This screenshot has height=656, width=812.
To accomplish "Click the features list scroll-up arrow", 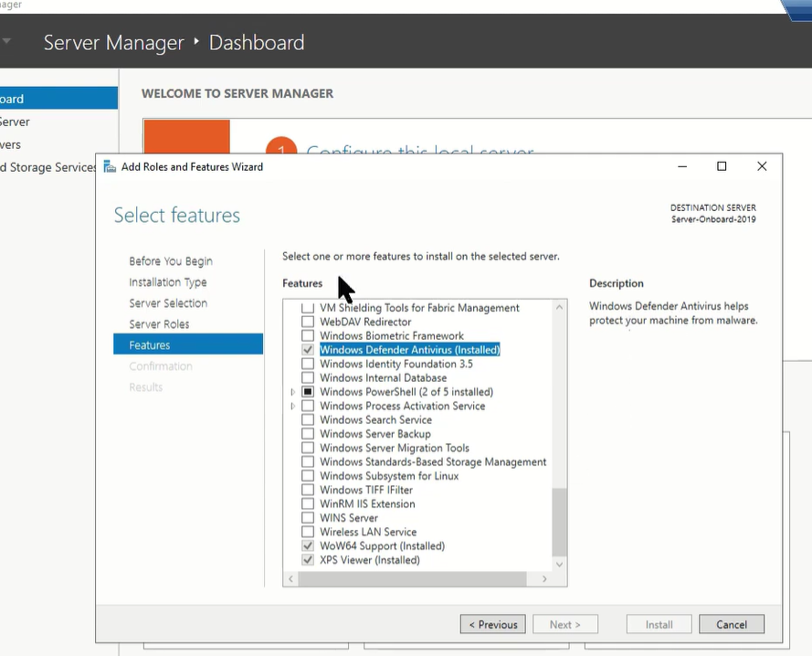I will coord(559,307).
